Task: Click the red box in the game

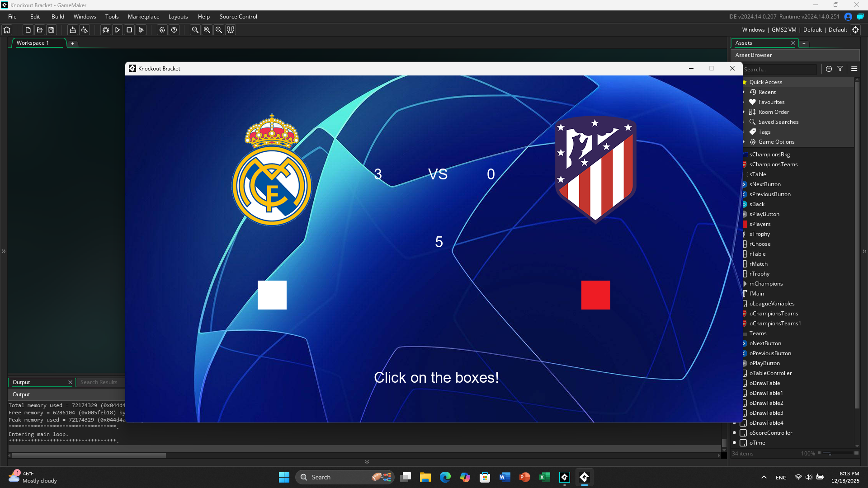Action: (595, 295)
